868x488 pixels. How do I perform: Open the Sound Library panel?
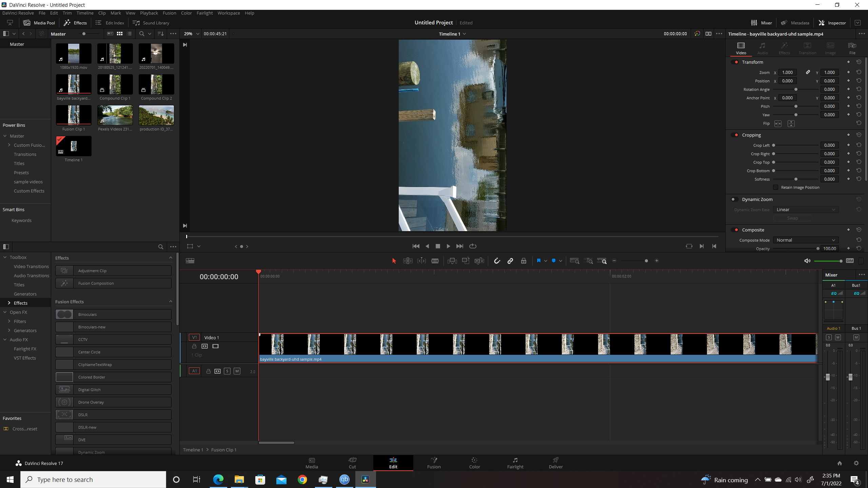[151, 23]
